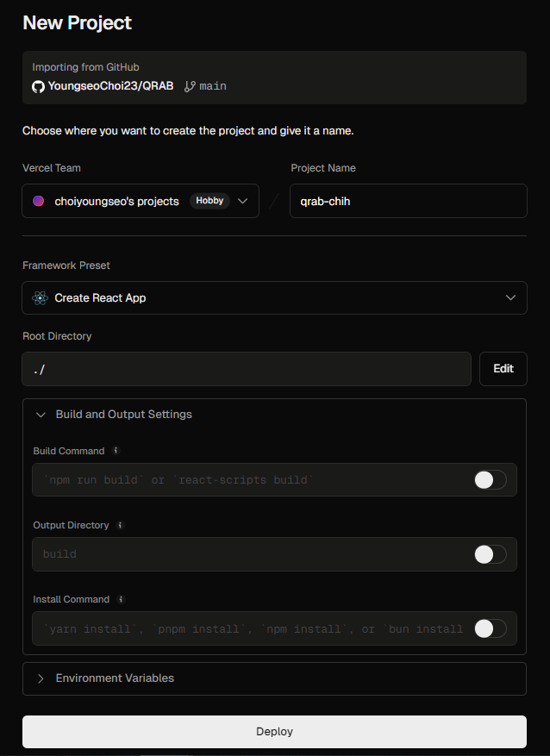Screen dimensions: 550x756
Task: Click the Project Name field containing qrab-chih
Action: click(x=409, y=201)
